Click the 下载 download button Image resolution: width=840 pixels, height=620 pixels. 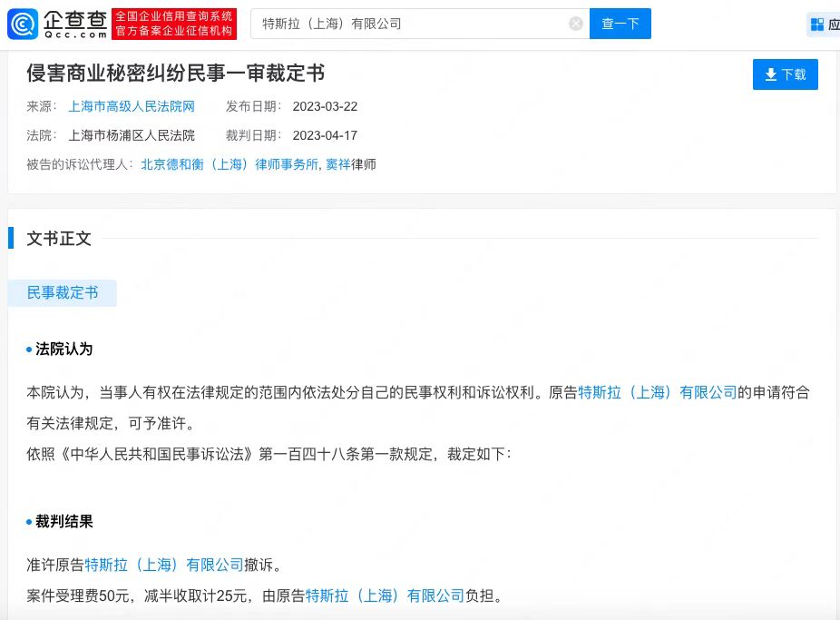coord(785,74)
